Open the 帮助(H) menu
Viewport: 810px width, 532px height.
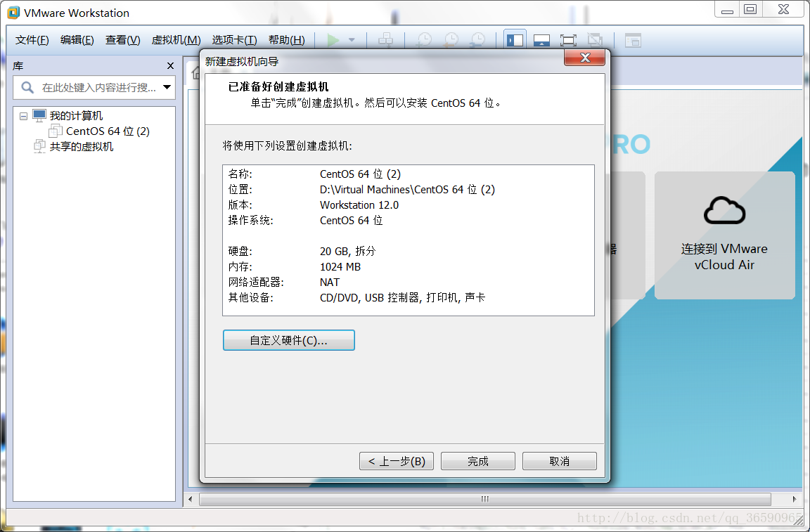coord(287,40)
